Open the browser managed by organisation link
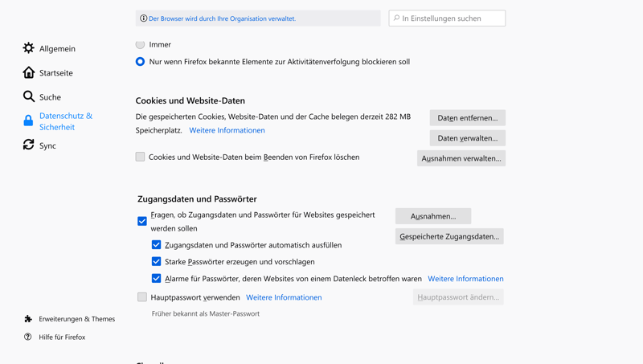The width and height of the screenshot is (643, 364). point(222,18)
